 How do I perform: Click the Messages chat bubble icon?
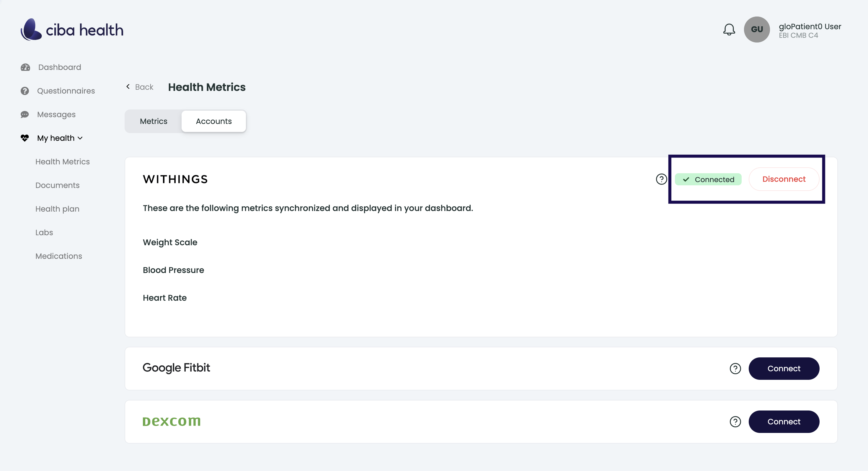tap(25, 115)
